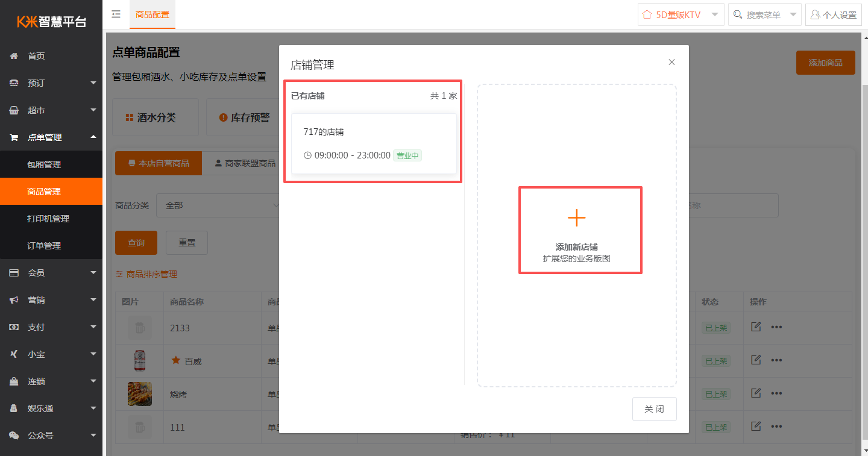868x456 pixels.
Task: Click the sidebar collapse hamburger icon
Action: coord(116,14)
